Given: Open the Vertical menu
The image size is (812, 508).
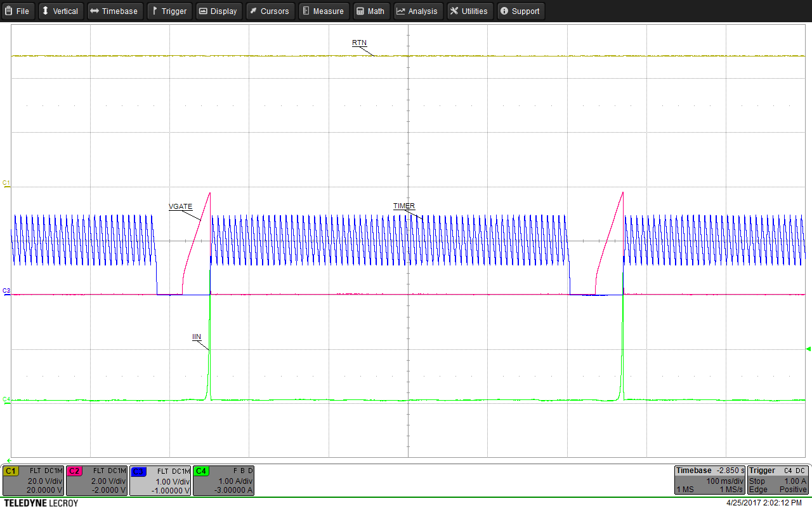Looking at the screenshot, I should click(60, 11).
